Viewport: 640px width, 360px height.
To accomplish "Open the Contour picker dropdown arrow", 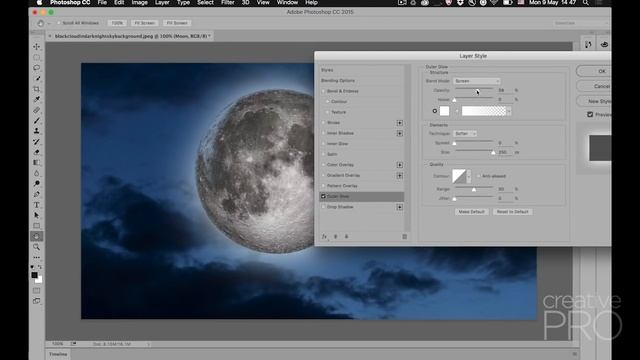I will pyautogui.click(x=469, y=176).
